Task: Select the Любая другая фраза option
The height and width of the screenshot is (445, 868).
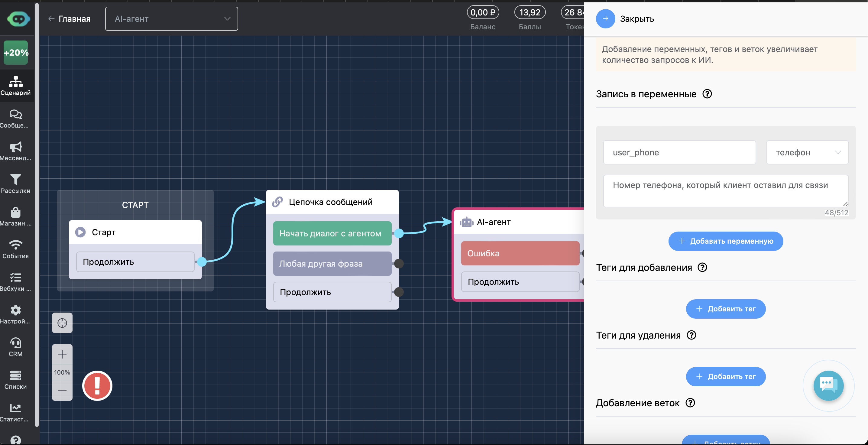Action: (332, 264)
